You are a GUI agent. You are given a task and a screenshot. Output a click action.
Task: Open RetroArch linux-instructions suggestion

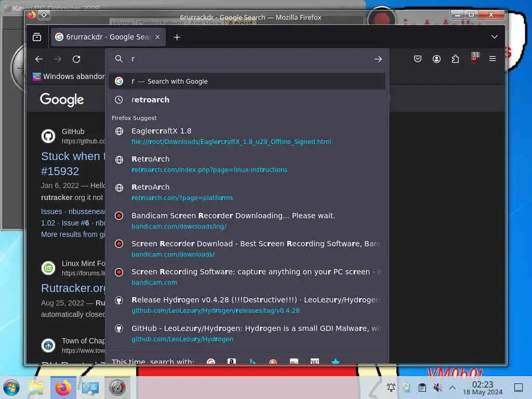(247, 164)
